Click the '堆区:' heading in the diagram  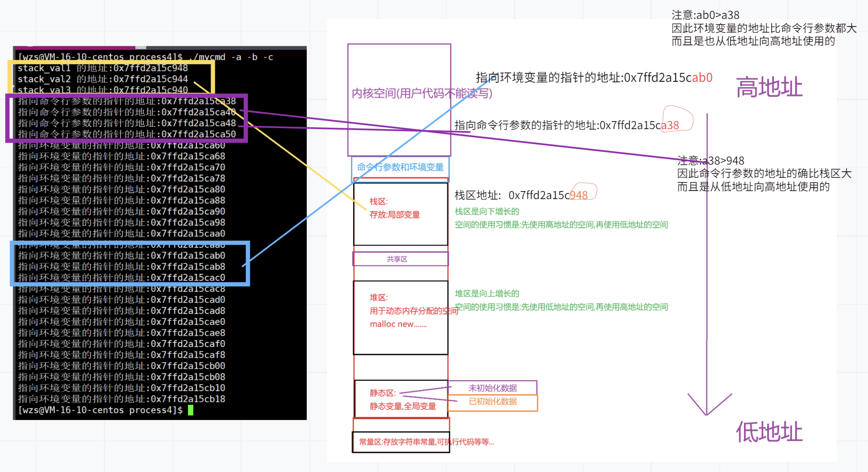(x=379, y=297)
